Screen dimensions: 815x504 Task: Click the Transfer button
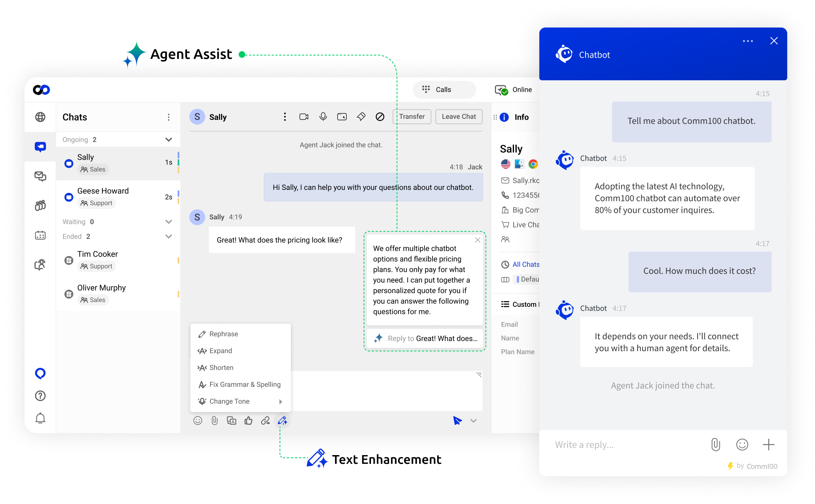(412, 117)
